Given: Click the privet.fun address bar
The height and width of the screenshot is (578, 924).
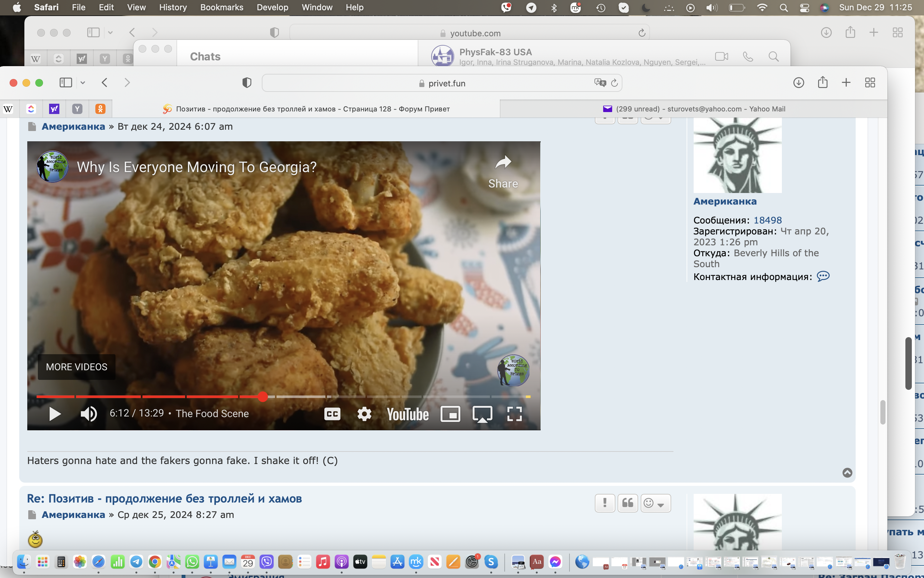Looking at the screenshot, I should [442, 83].
